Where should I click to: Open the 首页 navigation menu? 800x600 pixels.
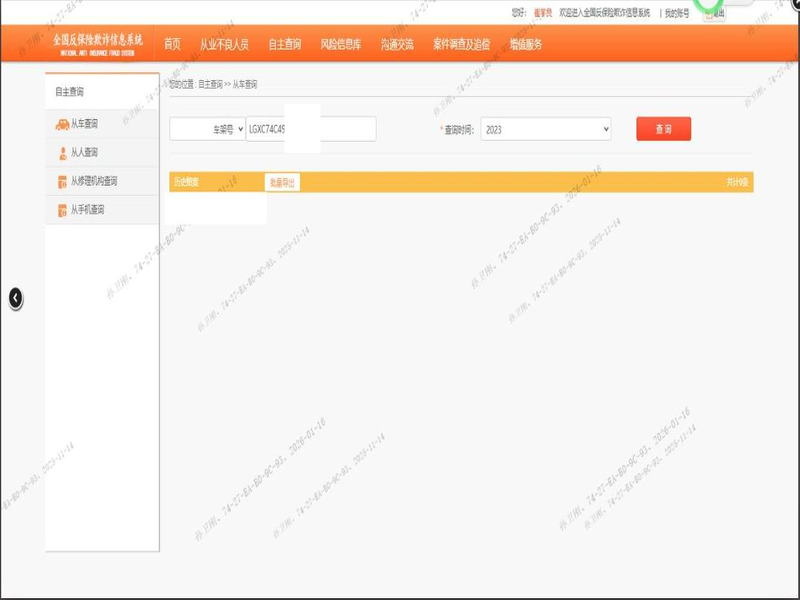[172, 44]
